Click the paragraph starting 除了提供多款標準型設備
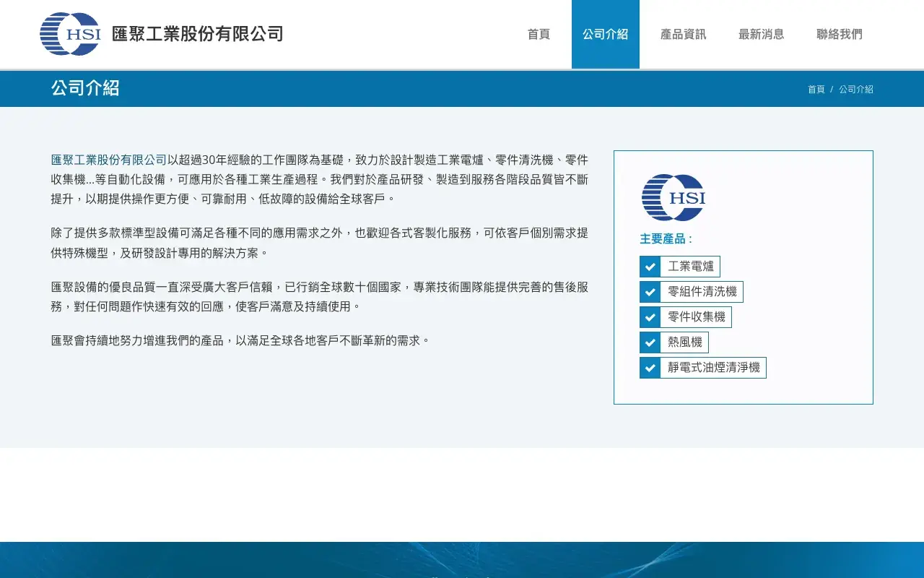924x578 pixels. point(319,243)
